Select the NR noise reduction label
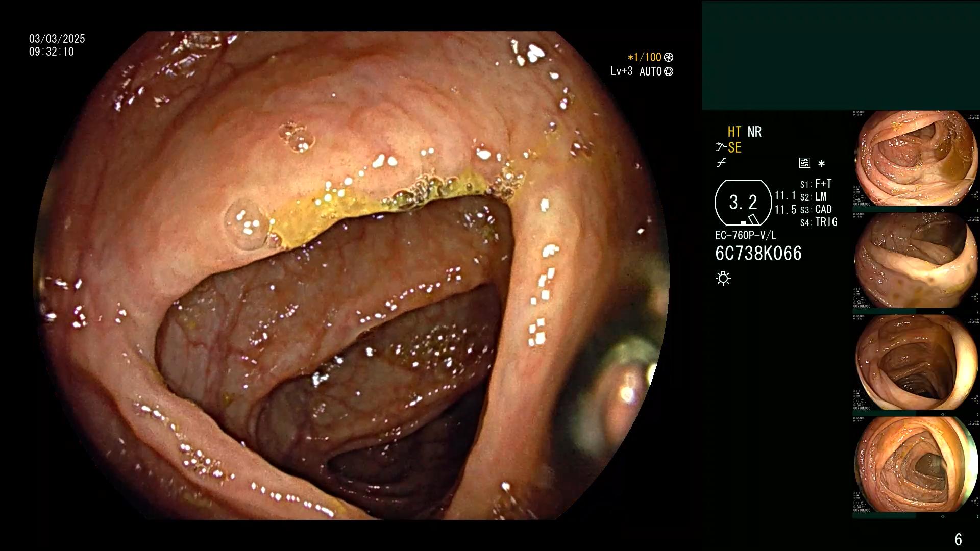The width and height of the screenshot is (980, 551). [754, 132]
